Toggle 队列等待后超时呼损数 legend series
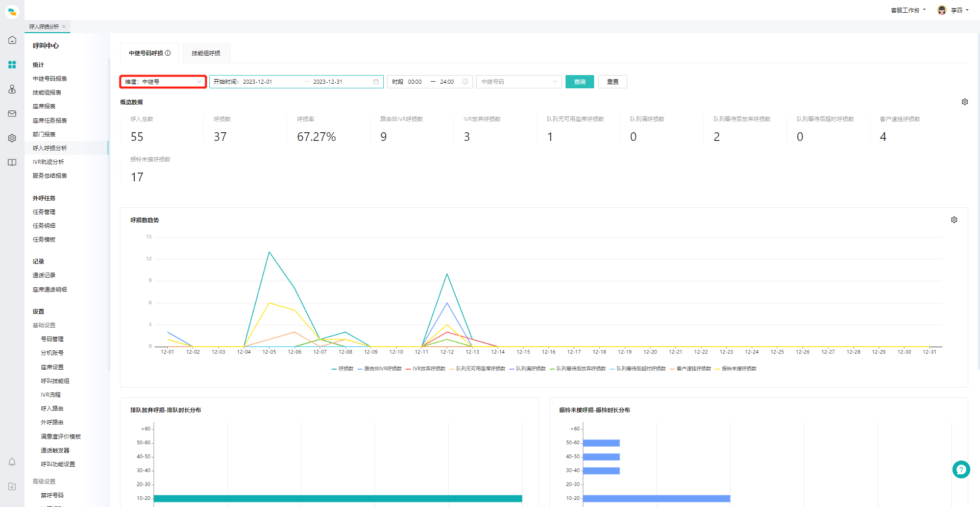 coord(638,369)
